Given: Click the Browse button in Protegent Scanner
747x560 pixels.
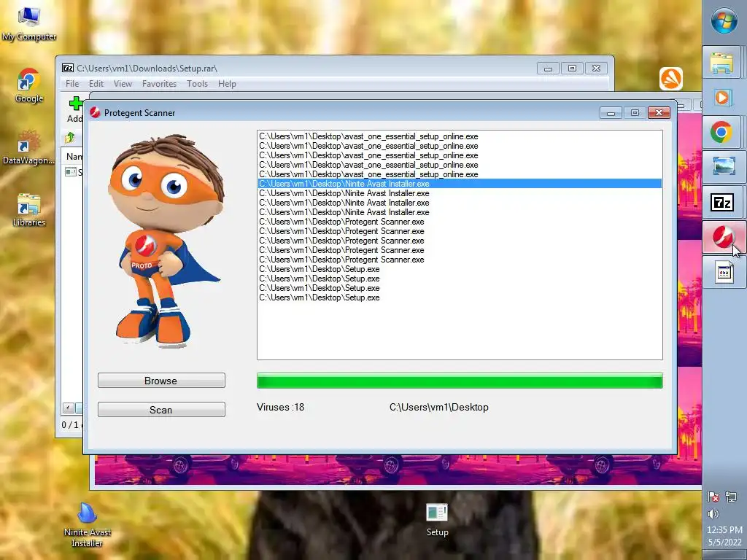Looking at the screenshot, I should click(x=161, y=381).
